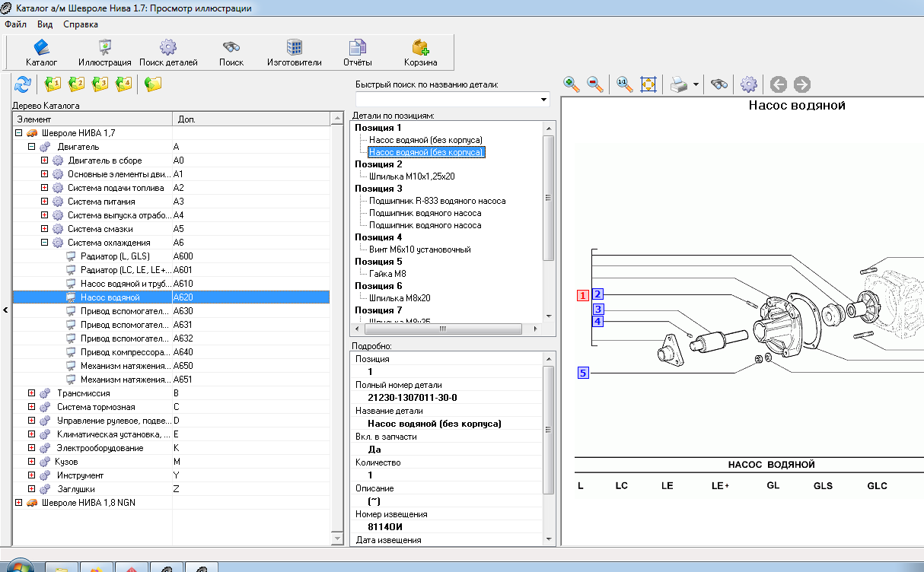Expand the Трансмиссия node
Screen dimensions: 924x572
click(x=31, y=393)
